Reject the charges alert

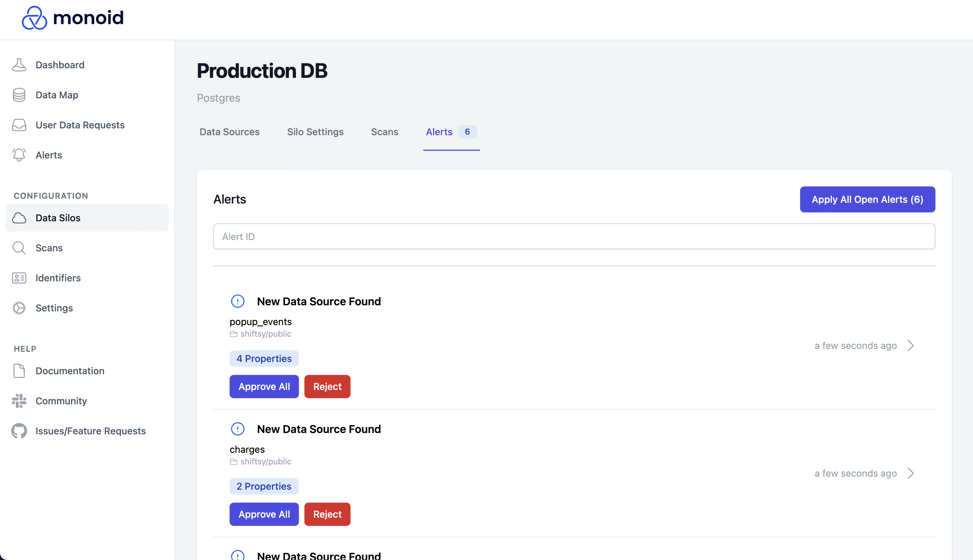327,514
